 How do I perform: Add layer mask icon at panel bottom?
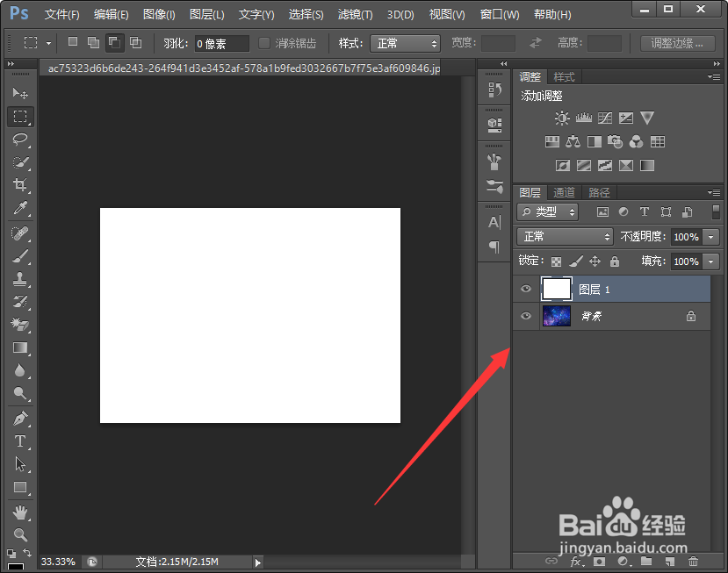(600, 562)
